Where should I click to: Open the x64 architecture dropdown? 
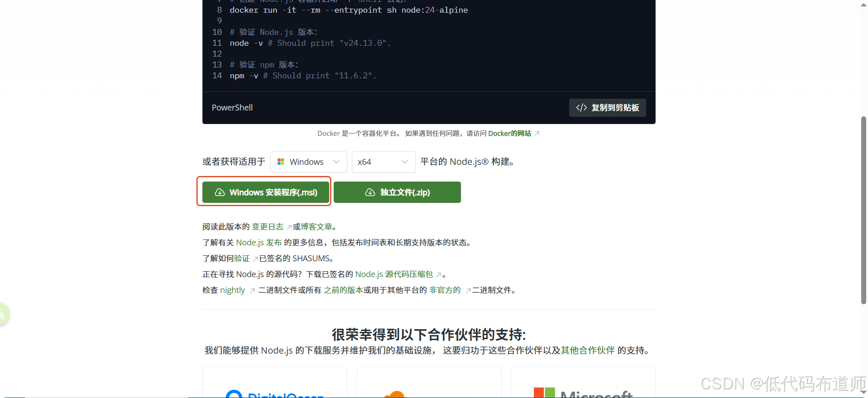384,162
